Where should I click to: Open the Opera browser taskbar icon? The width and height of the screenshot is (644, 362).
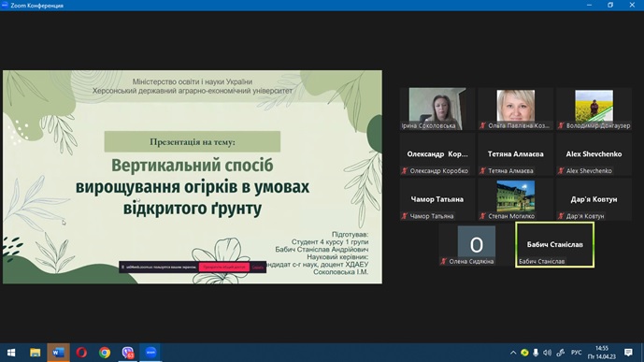click(81, 353)
